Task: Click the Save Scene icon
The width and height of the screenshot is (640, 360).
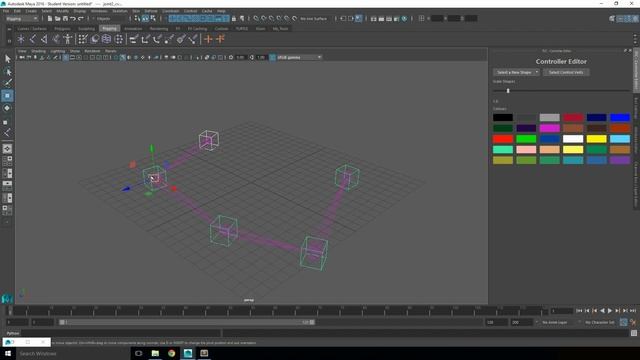Action: (65, 18)
